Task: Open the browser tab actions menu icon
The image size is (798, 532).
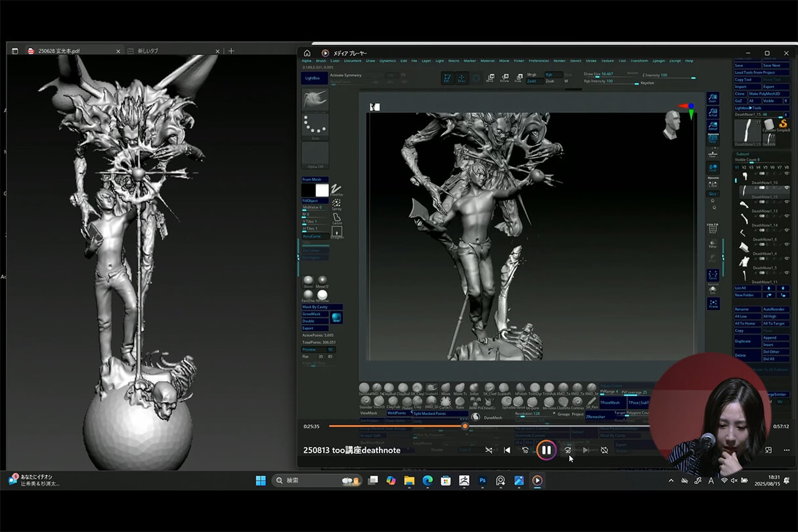Action: [x=14, y=51]
